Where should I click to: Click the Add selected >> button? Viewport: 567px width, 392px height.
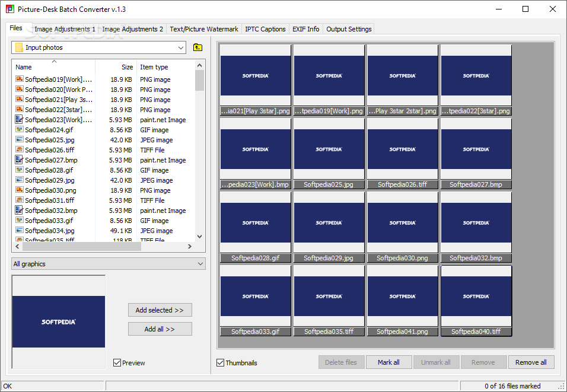[x=160, y=310]
